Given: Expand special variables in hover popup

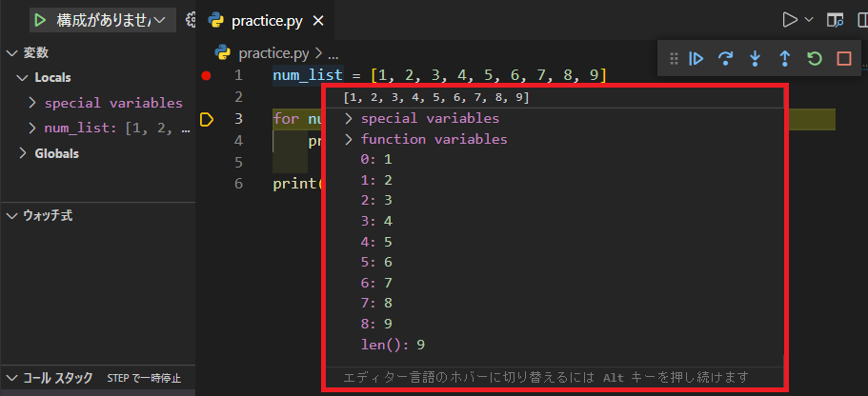Looking at the screenshot, I should (x=348, y=119).
